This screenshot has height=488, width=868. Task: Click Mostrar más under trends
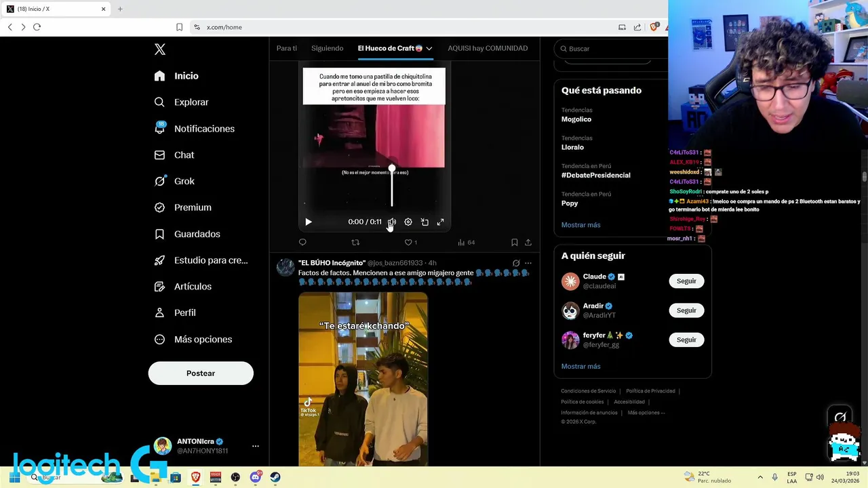580,225
